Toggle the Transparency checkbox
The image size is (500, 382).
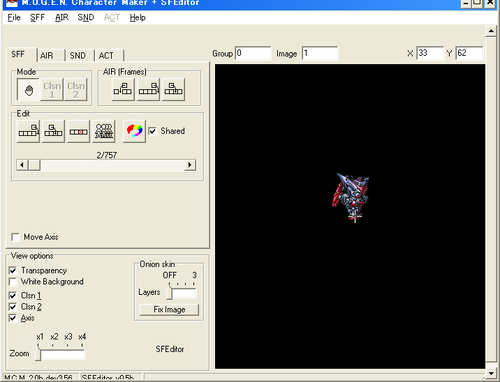coord(13,270)
